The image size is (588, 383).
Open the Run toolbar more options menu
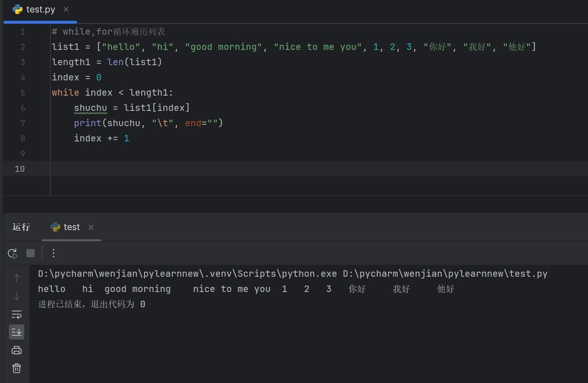pyautogui.click(x=54, y=253)
